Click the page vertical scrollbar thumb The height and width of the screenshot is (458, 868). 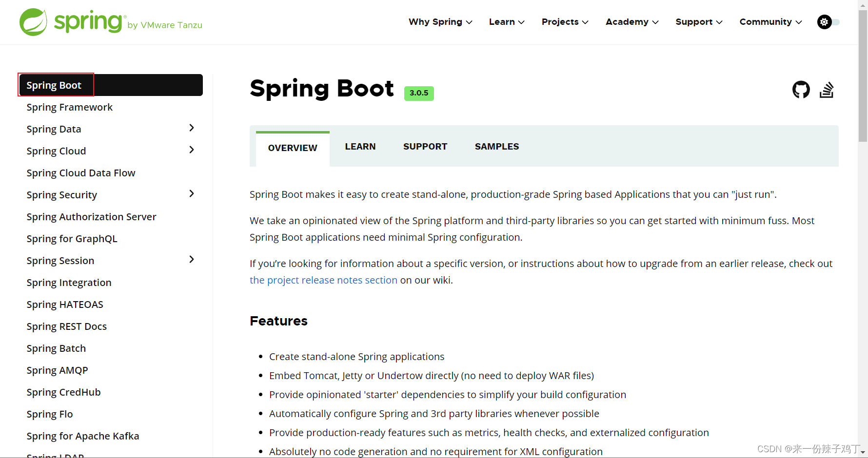863,76
